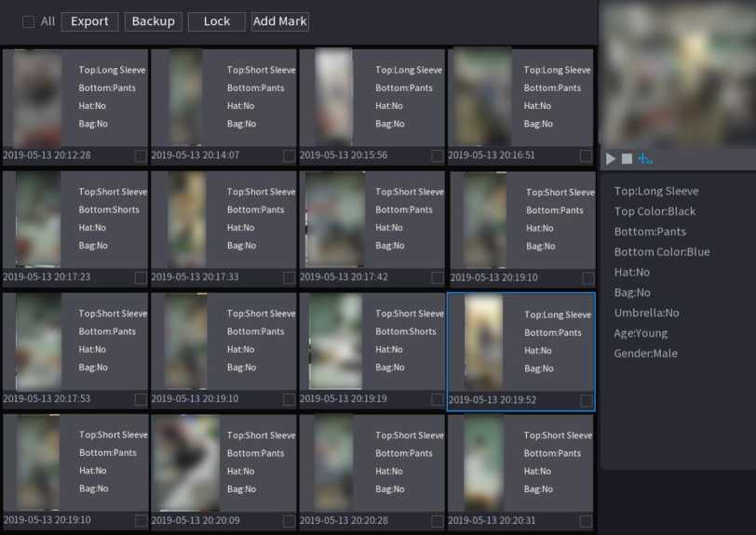Click the play button under the preview
Screen dimensions: 756x535
pyautogui.click(x=611, y=159)
